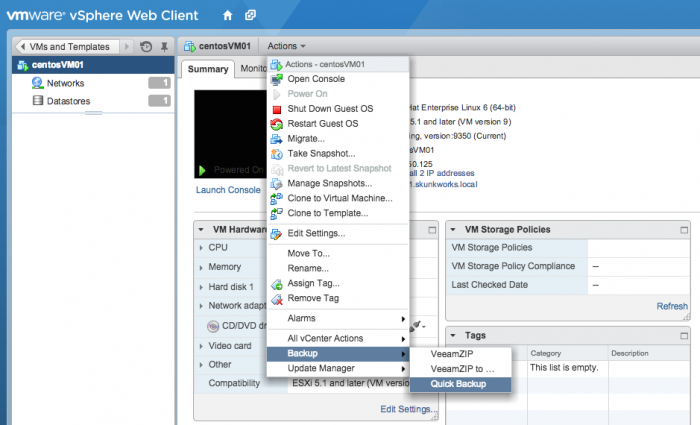Click the Open Console monitor icon

click(277, 79)
